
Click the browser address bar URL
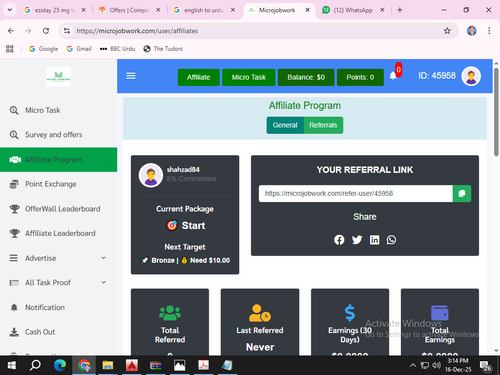[137, 31]
